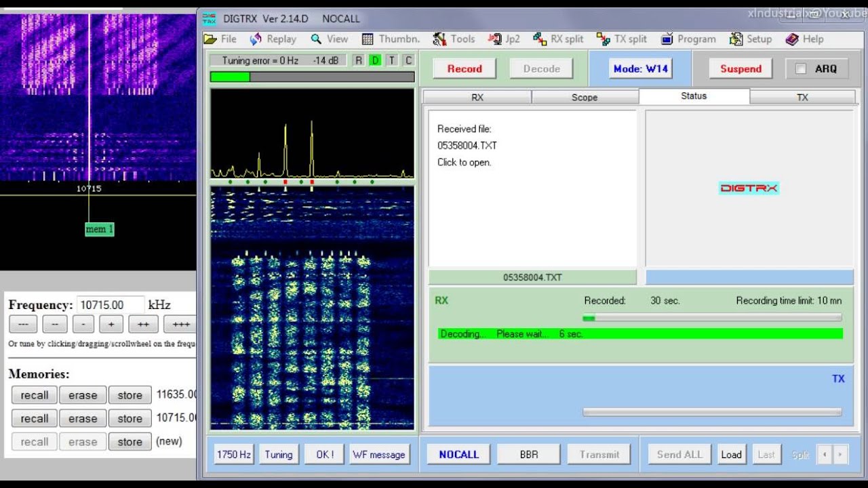
Task: Recall the 11635 memory
Action: [x=34, y=395]
